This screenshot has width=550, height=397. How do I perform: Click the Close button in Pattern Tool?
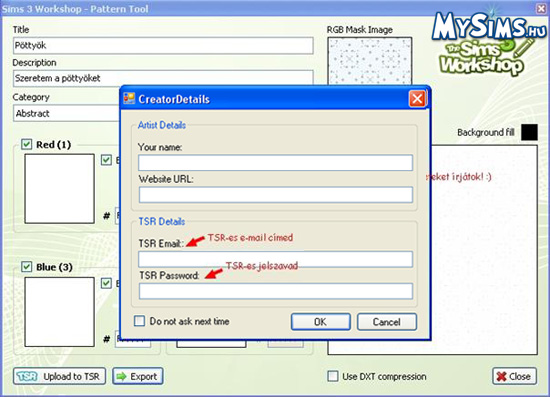click(514, 376)
